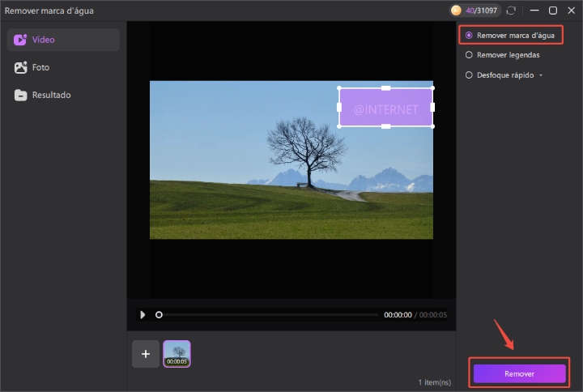The height and width of the screenshot is (392, 583).
Task: Click the Foto image icon in sidebar
Action: pyautogui.click(x=20, y=67)
